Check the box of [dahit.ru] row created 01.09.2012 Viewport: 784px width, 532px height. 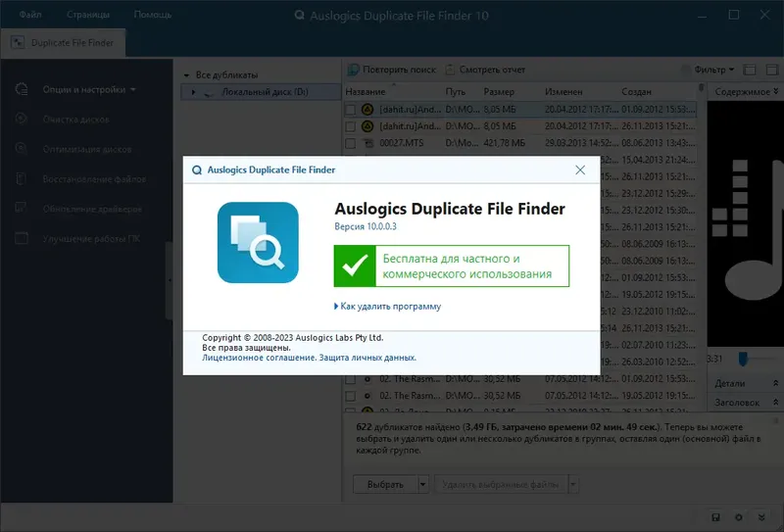(351, 110)
